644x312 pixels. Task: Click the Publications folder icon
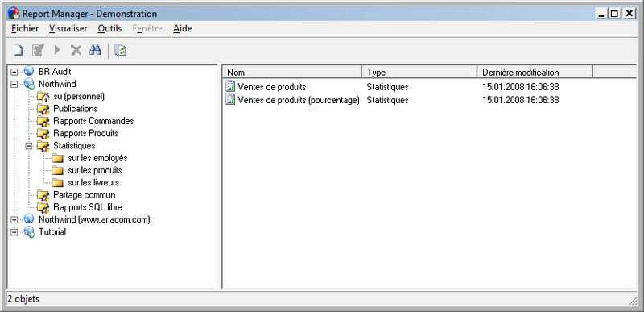(x=43, y=109)
